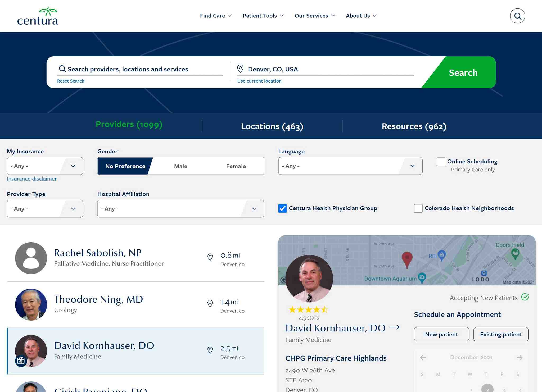Click the New patient button
Image resolution: width=542 pixels, height=392 pixels.
(441, 334)
